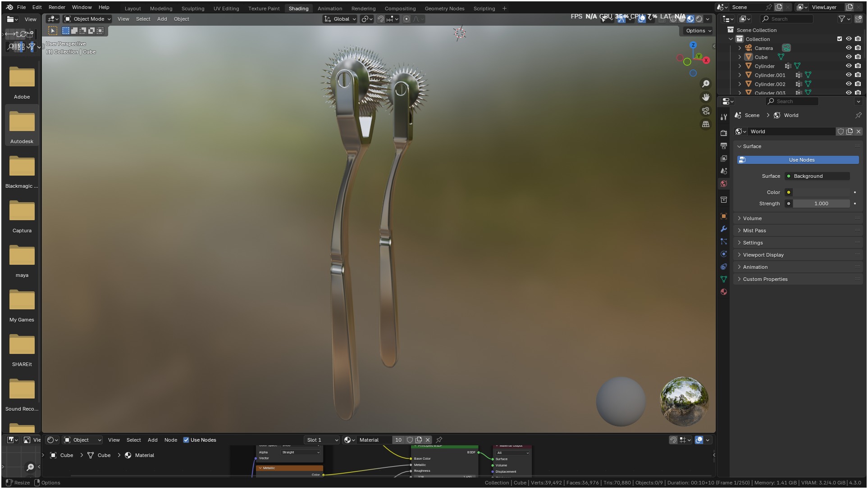This screenshot has height=489, width=868.
Task: Click the pan view hand icon
Action: pos(706,97)
